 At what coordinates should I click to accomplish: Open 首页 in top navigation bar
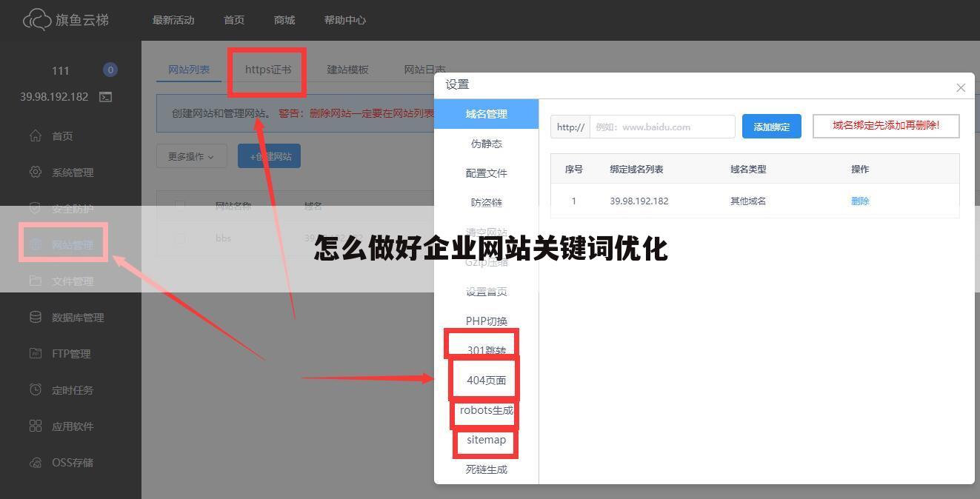coord(234,20)
